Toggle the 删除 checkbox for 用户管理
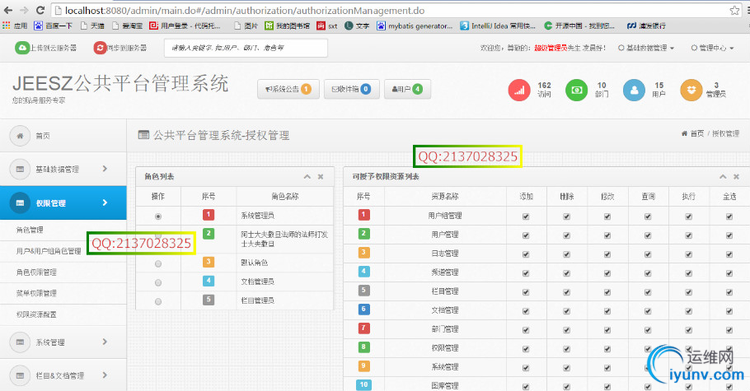The width and height of the screenshot is (750, 391). 567,235
